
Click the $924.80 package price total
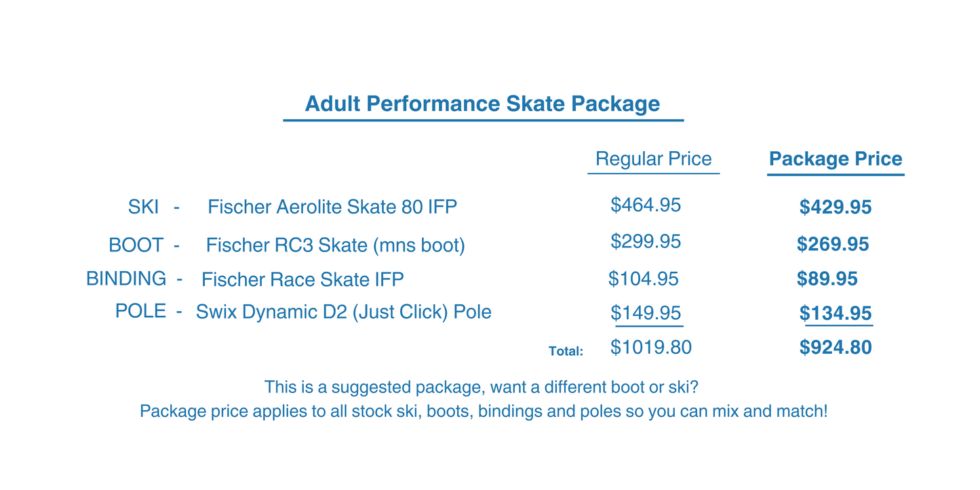coord(835,348)
